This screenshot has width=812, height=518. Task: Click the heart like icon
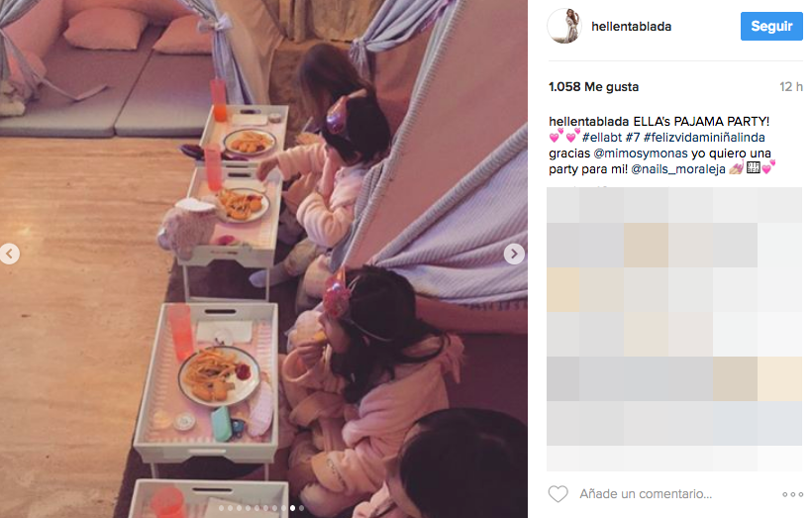(x=558, y=493)
